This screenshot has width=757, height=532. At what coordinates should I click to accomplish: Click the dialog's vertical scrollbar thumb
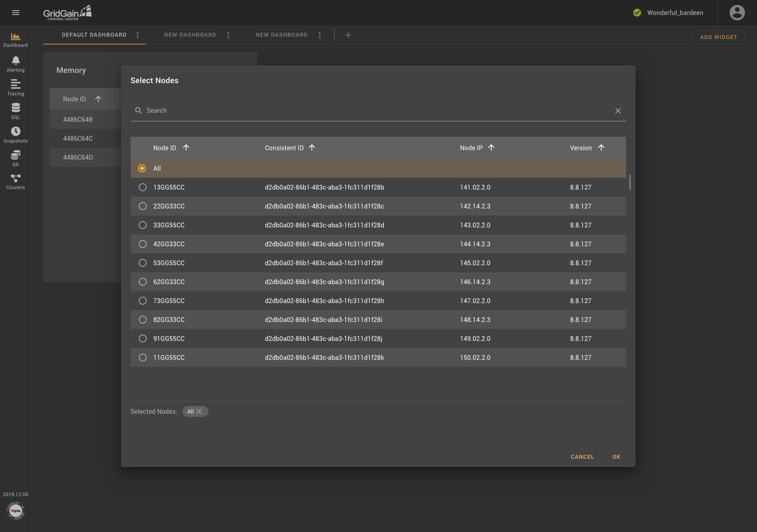(x=630, y=182)
